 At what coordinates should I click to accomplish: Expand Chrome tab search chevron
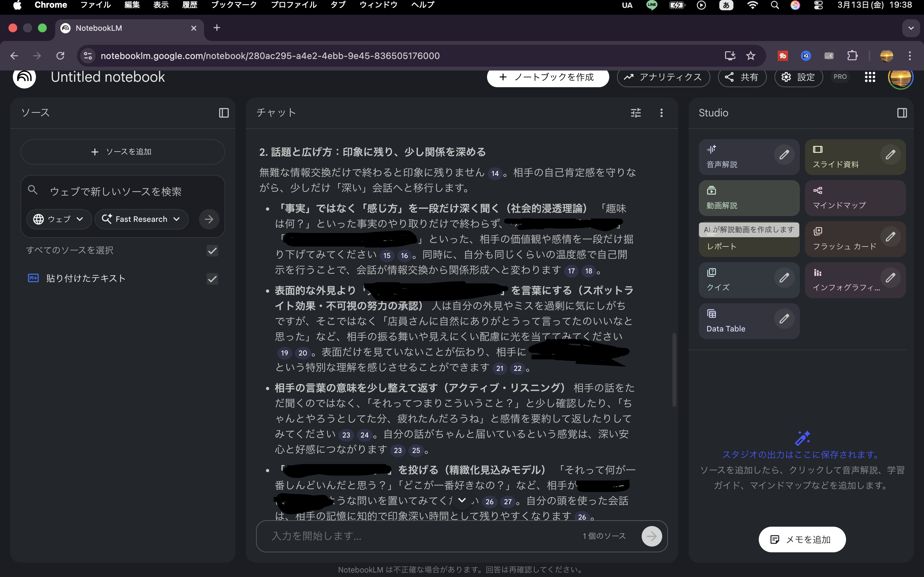pyautogui.click(x=911, y=28)
